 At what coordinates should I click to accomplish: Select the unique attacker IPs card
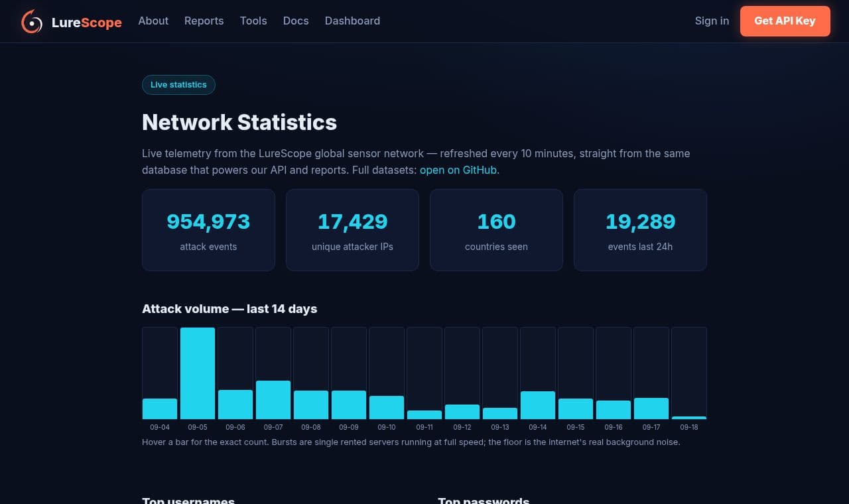point(352,230)
